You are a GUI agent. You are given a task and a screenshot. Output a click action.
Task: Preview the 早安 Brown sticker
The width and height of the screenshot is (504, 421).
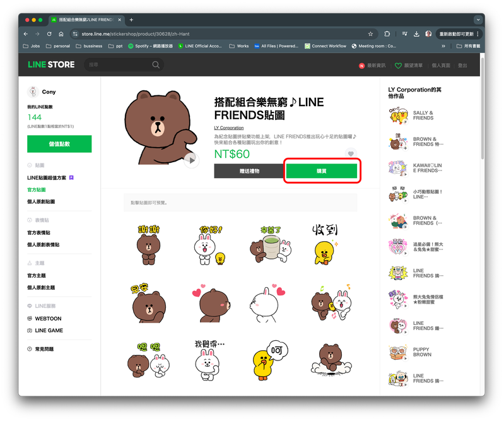pyautogui.click(x=148, y=303)
